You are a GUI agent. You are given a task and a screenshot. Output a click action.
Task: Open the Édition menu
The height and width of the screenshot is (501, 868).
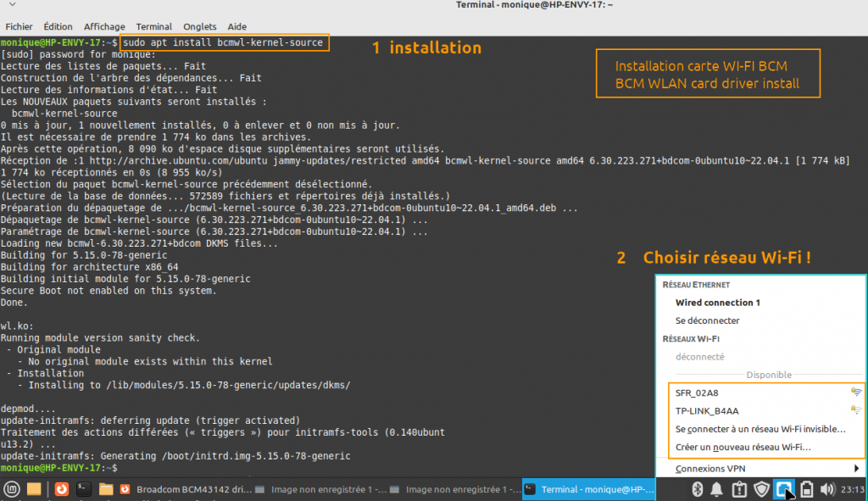click(x=58, y=26)
